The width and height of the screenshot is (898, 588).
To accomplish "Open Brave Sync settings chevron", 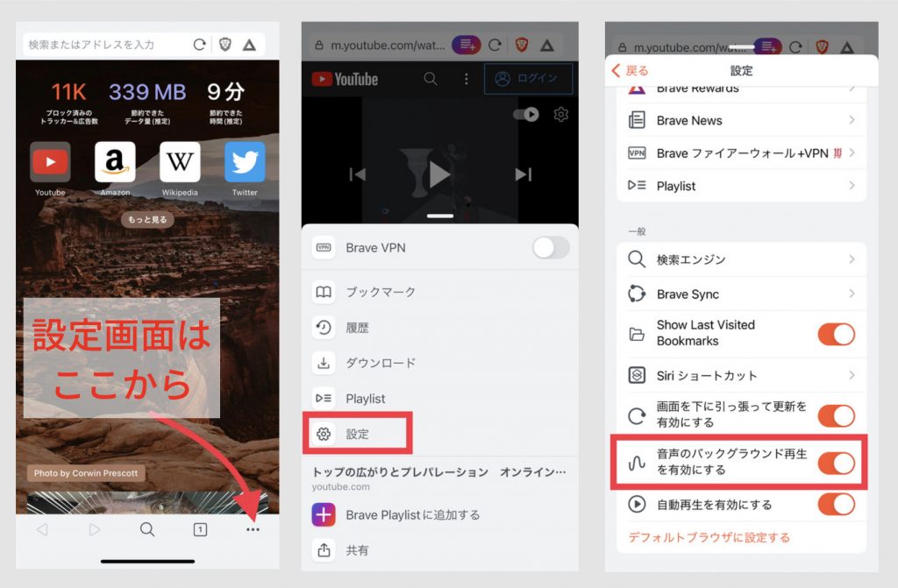I will 851,294.
